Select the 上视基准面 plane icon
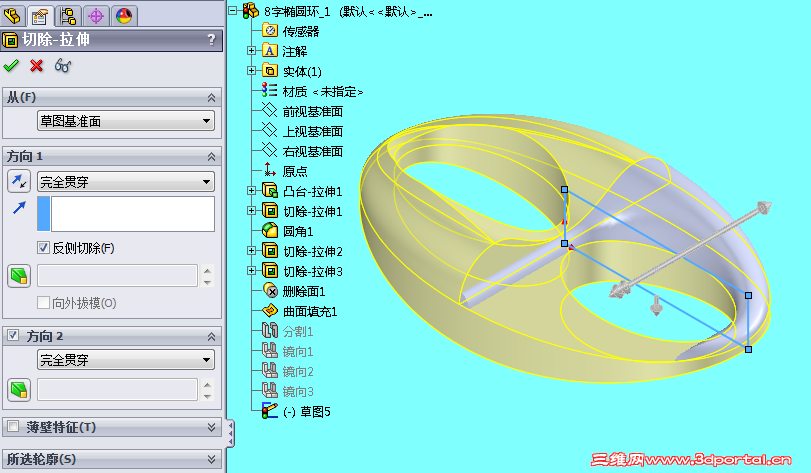The height and width of the screenshot is (473, 811). (269, 130)
